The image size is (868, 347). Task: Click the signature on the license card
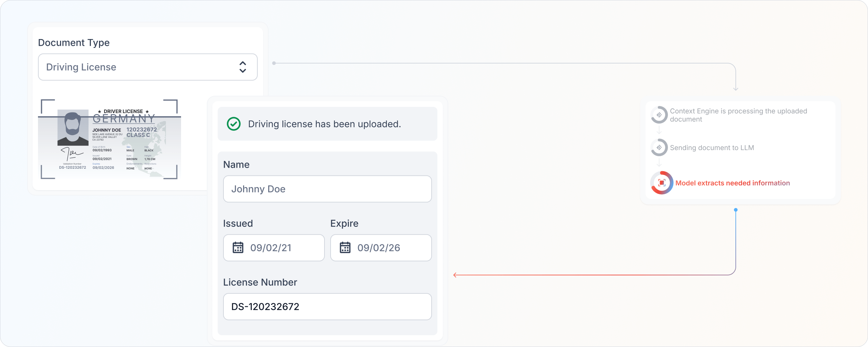coord(72,154)
